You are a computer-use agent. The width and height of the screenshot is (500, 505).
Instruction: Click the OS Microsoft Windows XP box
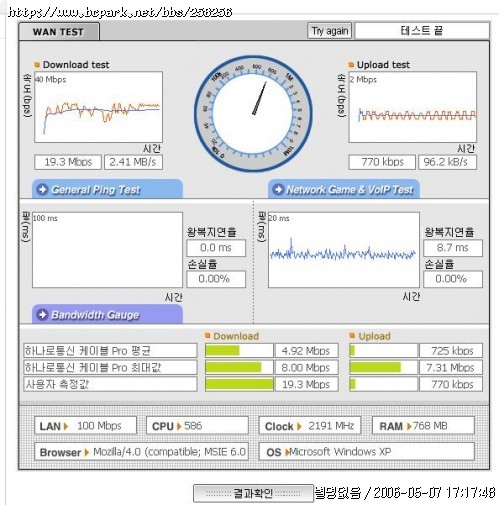tap(366, 452)
